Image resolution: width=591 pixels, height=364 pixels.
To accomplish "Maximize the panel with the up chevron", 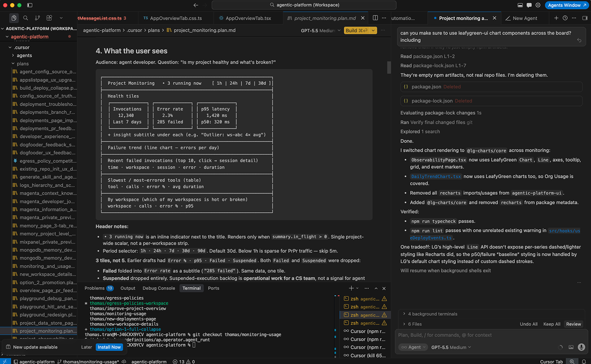I will coord(376,288).
